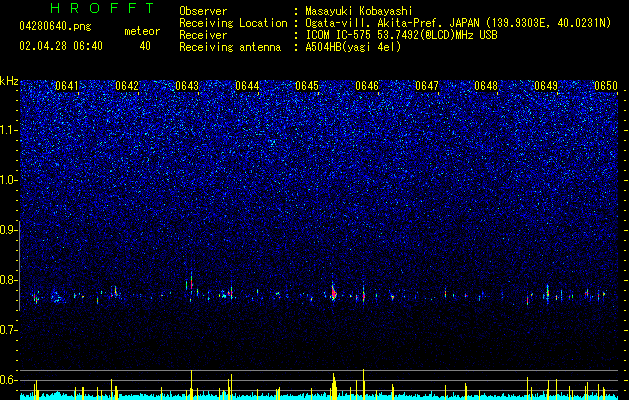Image resolution: width=629 pixels, height=400 pixels.
Task: Click the 0.7 frequency axis label
Action: pyautogui.click(x=9, y=330)
